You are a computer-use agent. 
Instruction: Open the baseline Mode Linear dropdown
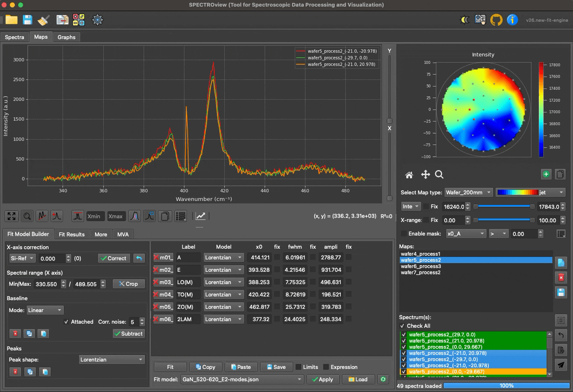coord(45,310)
